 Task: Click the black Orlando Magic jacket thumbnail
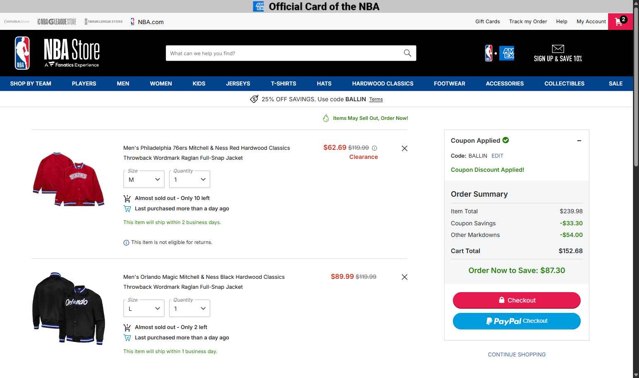pyautogui.click(x=68, y=308)
